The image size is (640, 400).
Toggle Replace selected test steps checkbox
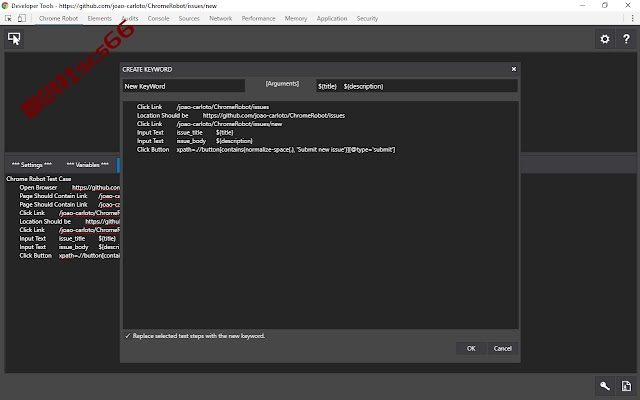click(x=128, y=336)
